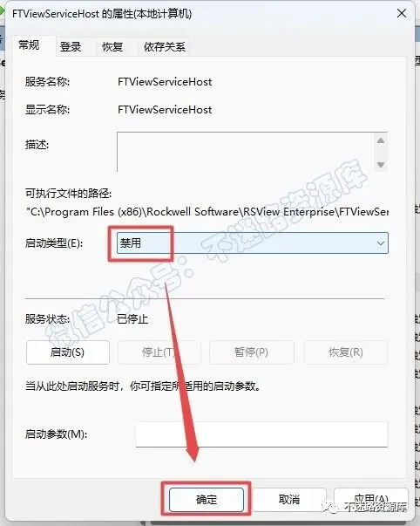Click description box scroll down arrow
The height and width of the screenshot is (526, 420).
(x=381, y=164)
